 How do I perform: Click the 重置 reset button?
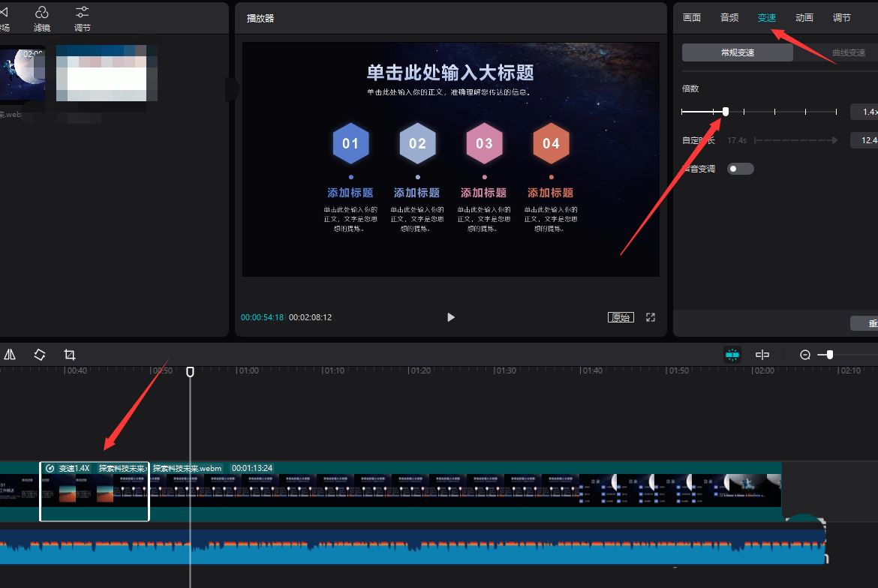pos(870,323)
